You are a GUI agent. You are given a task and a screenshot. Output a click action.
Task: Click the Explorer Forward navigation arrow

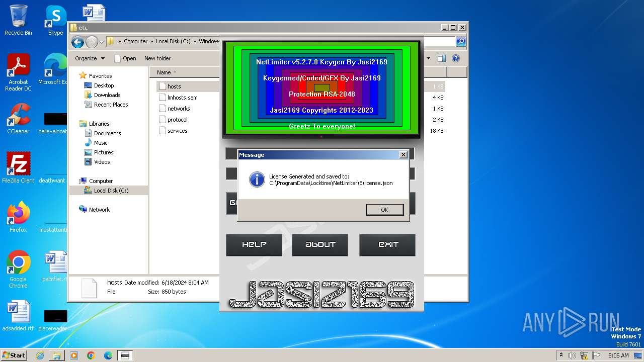[92, 42]
